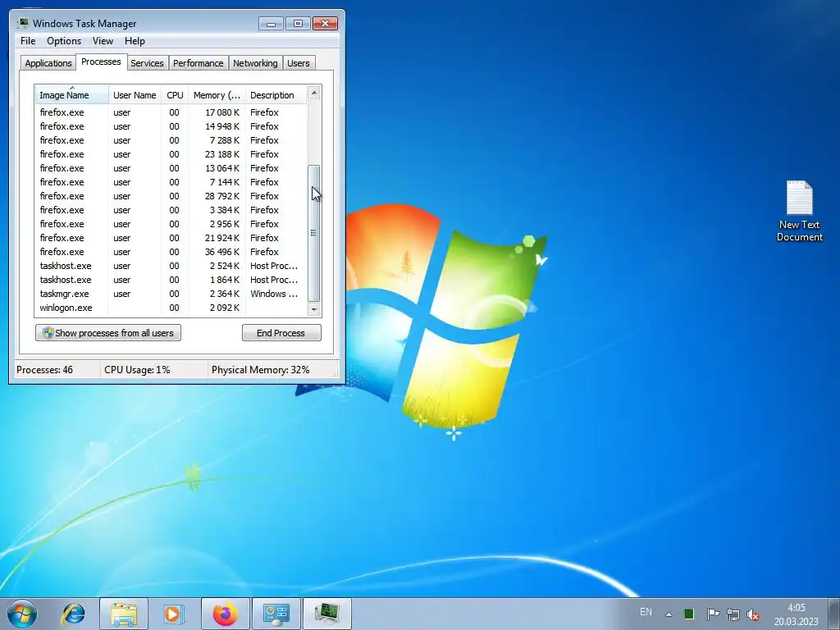Screen dimensions: 840x630
Task: Click the Processes: 46 status entry
Action: pos(44,370)
